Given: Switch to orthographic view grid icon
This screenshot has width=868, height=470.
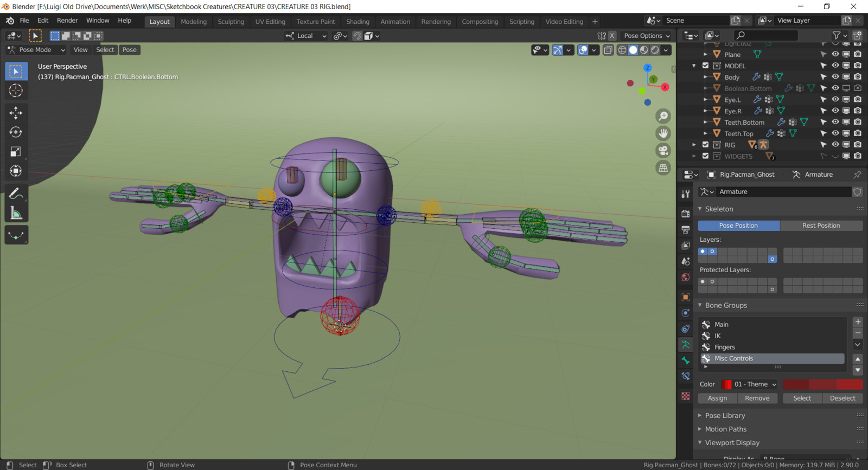Looking at the screenshot, I should click(663, 168).
